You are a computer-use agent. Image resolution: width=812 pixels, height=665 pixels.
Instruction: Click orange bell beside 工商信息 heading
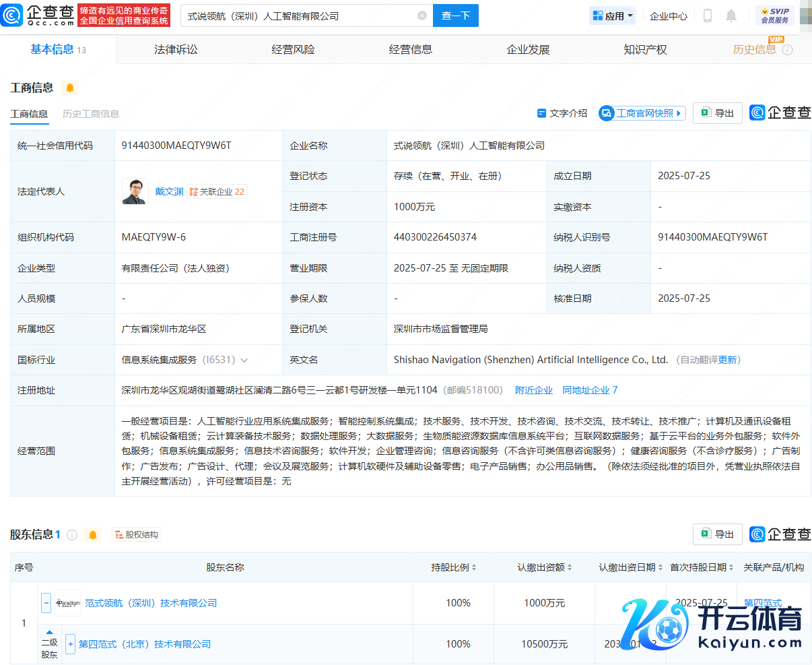[x=70, y=88]
